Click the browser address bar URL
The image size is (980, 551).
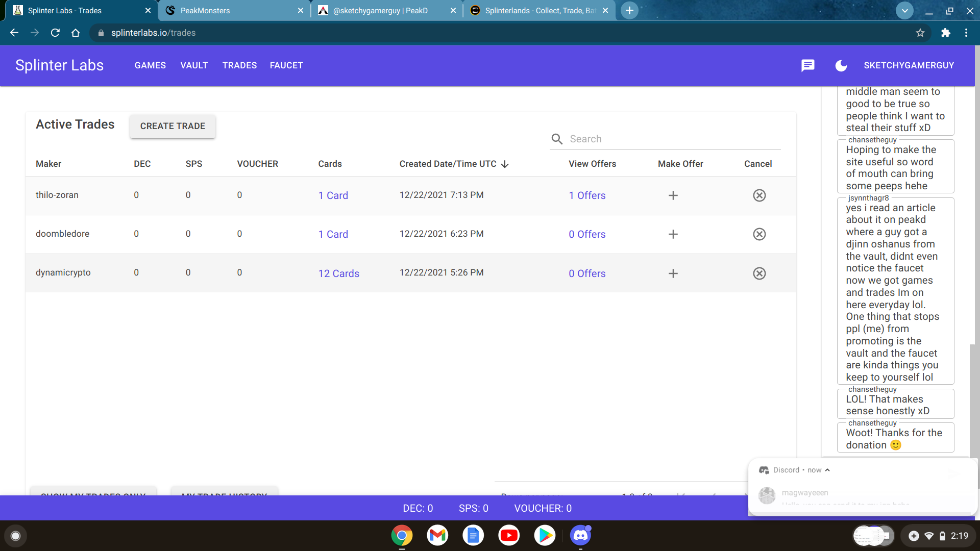tap(153, 33)
